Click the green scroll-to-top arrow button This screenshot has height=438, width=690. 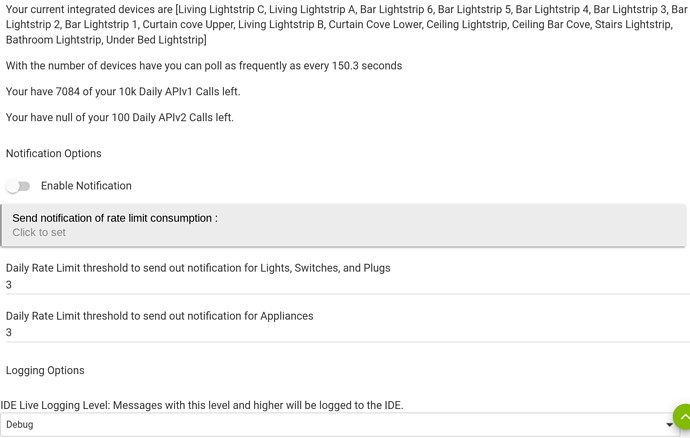[683, 416]
